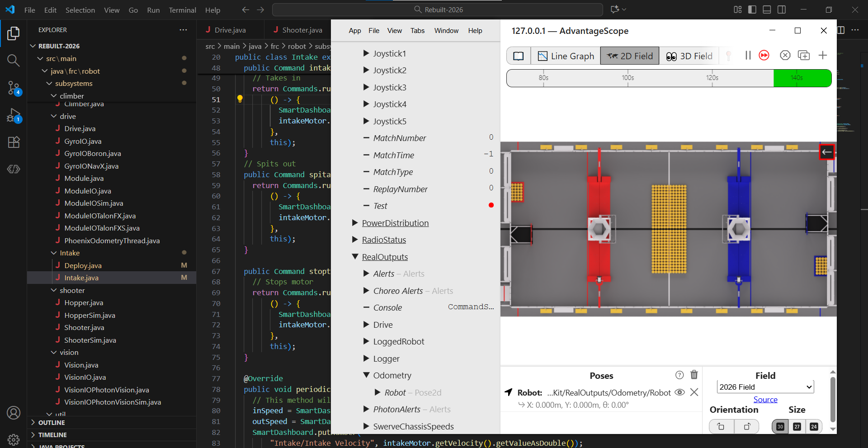Rotate field orientation clockwise

[x=747, y=426]
